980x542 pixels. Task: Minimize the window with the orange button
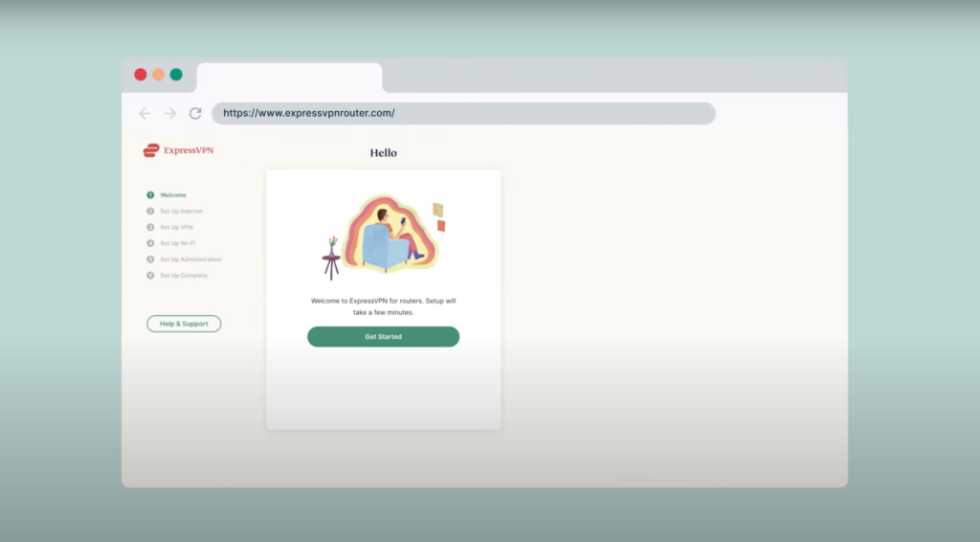158,75
